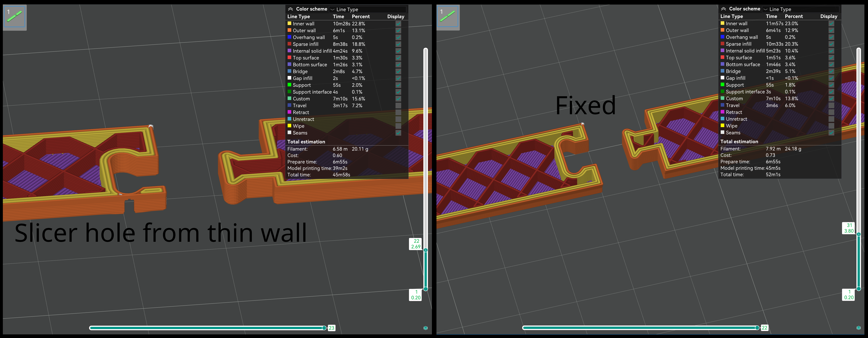Toggle Inner wall display in Fixed view
The width and height of the screenshot is (868, 338).
click(x=831, y=23)
